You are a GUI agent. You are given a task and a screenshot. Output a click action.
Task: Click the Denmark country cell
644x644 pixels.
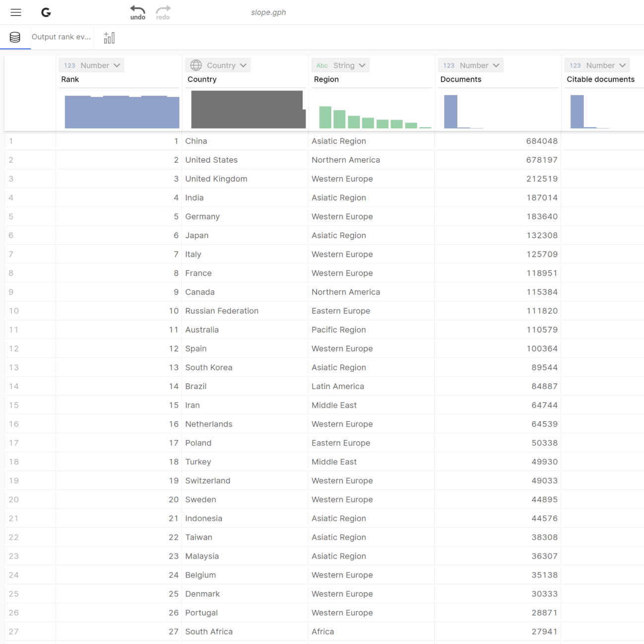click(x=245, y=593)
